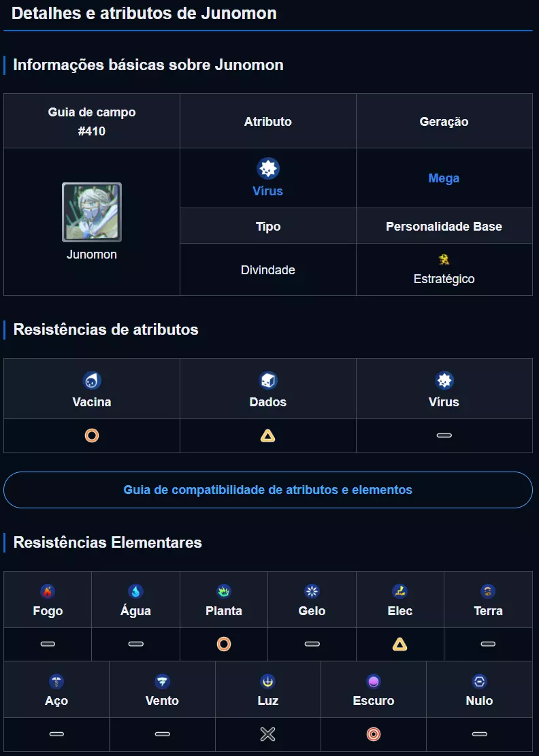Click the Elec element icon
539x756 pixels.
[x=400, y=591]
